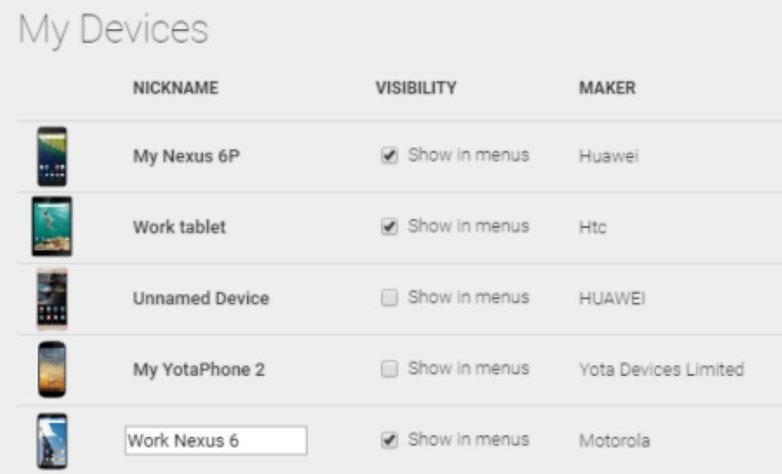
Task: Select the Work tablet device thumbnail
Action: point(52,227)
